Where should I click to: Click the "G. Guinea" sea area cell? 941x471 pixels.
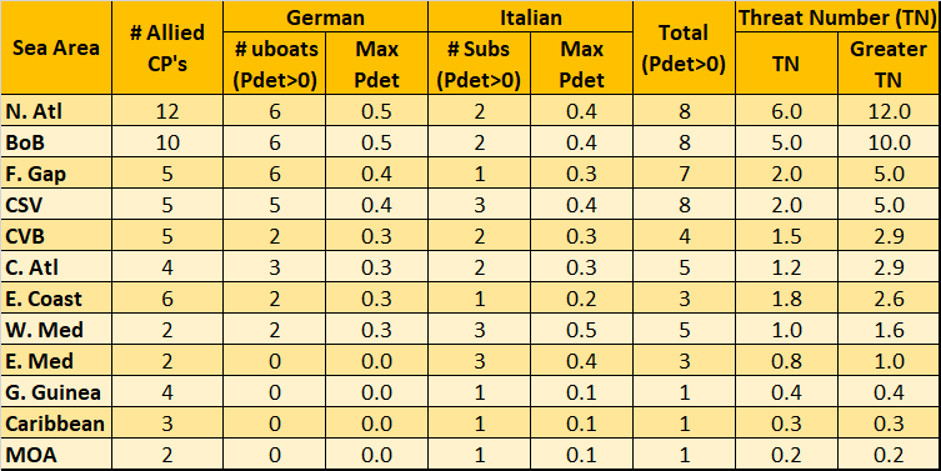click(50, 392)
